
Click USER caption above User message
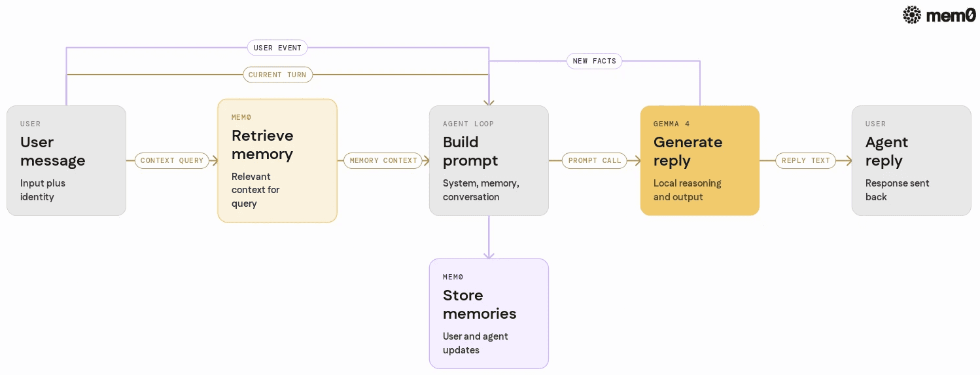click(x=30, y=124)
